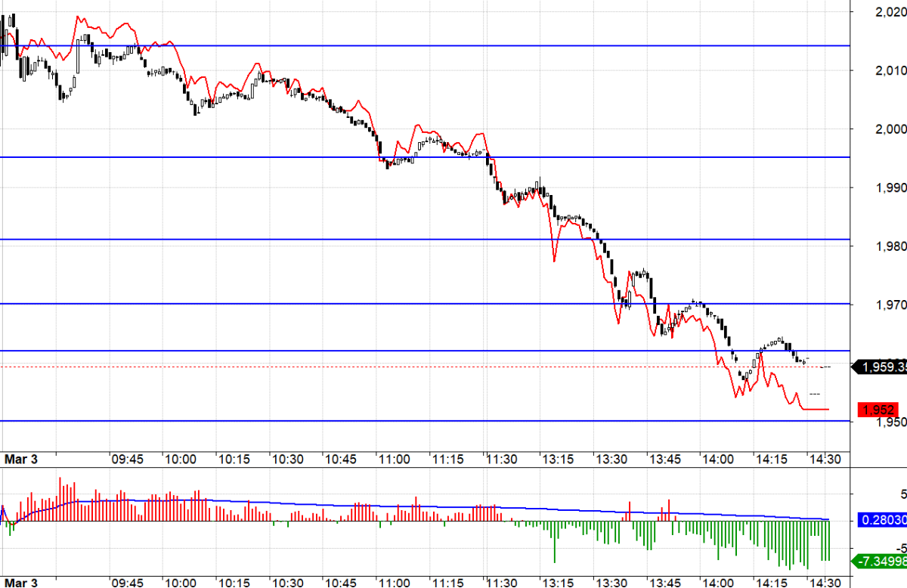
Task: Click the Mar 3 date label under price chart
Action: click(20, 459)
